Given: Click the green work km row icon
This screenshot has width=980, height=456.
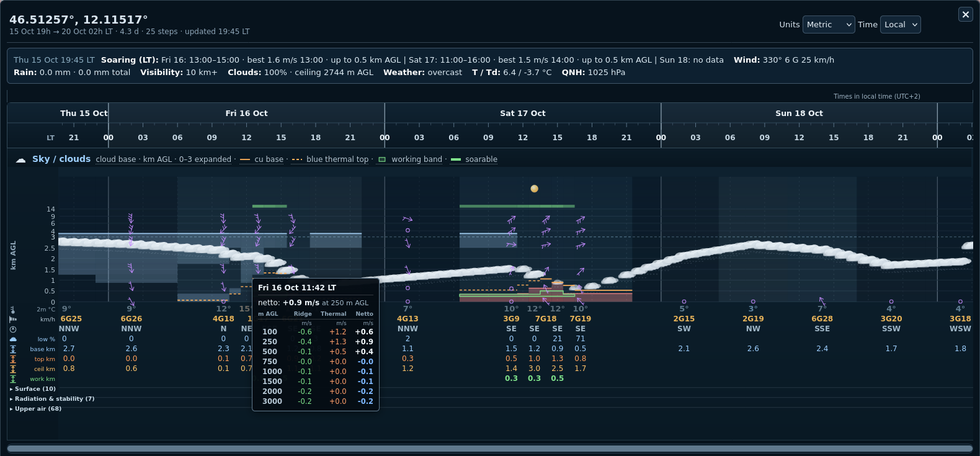Looking at the screenshot, I should pyautogui.click(x=13, y=378).
